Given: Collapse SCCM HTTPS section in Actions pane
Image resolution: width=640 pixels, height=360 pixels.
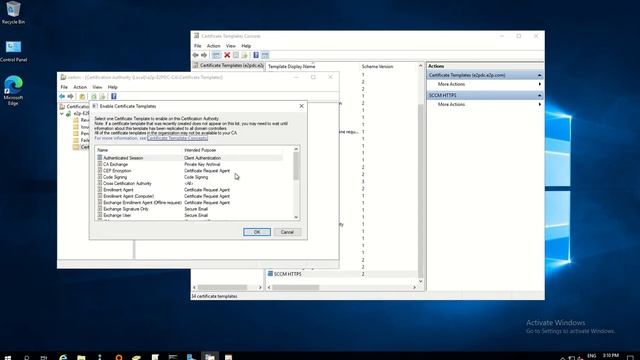Looking at the screenshot, I should [539, 95].
